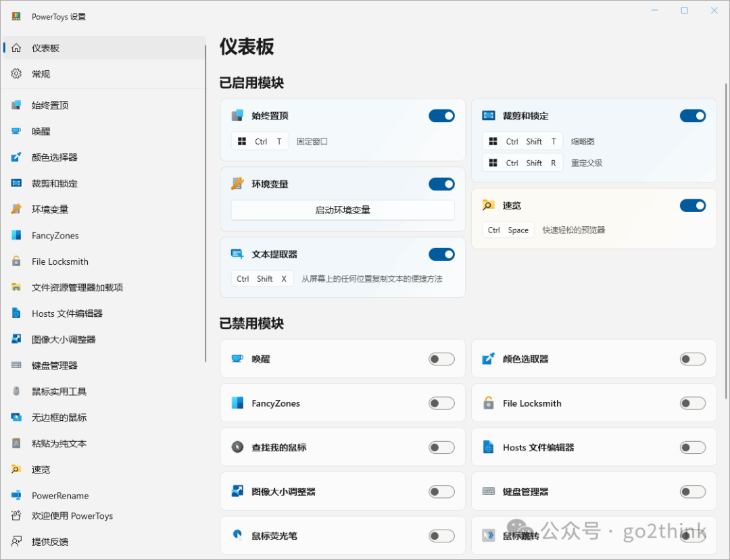The height and width of the screenshot is (560, 730).
Task: Click the 文本提取器 icon on its enabled card
Action: tap(237, 254)
